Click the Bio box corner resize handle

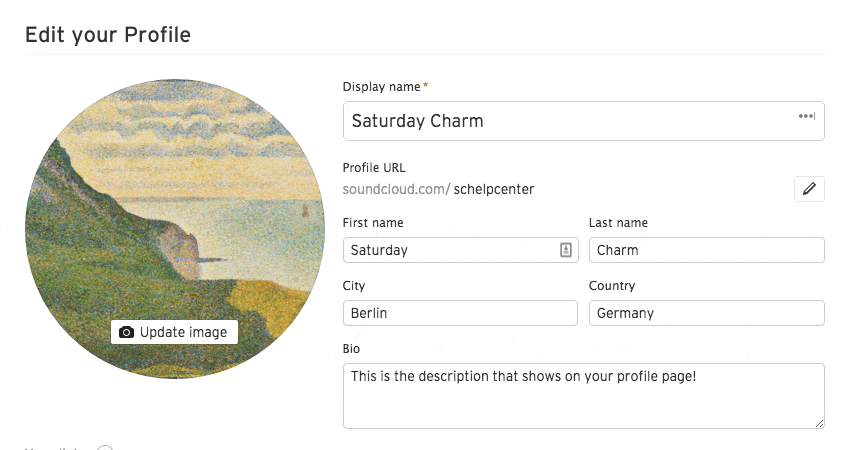coord(819,424)
